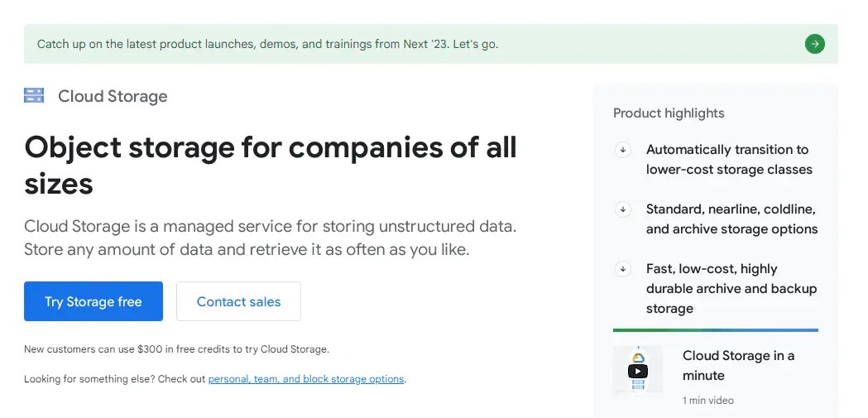Click the Try Storage free button

pyautogui.click(x=94, y=301)
